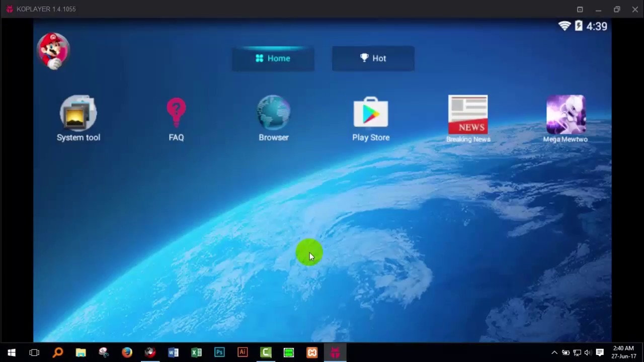
Task: Tap the Android battery charging icon
Action: [x=579, y=26]
